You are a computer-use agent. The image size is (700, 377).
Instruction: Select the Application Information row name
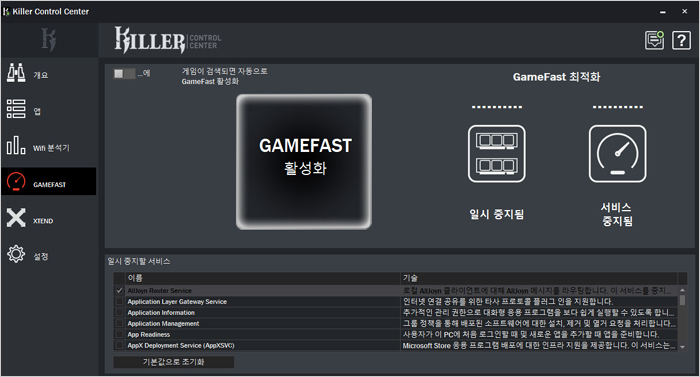161,313
